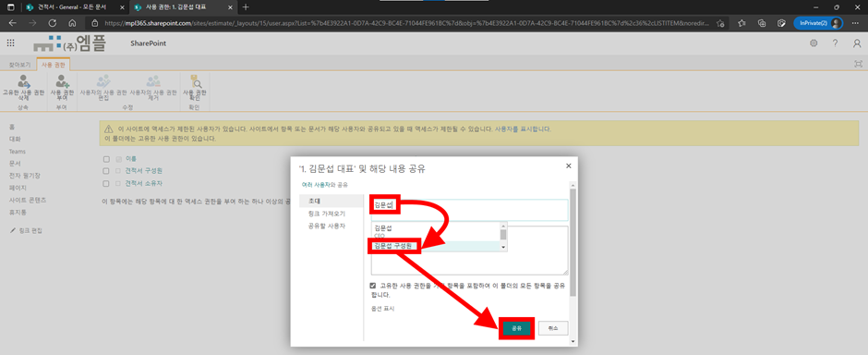Click the invite people name input
The width and height of the screenshot is (868, 355).
(x=469, y=211)
